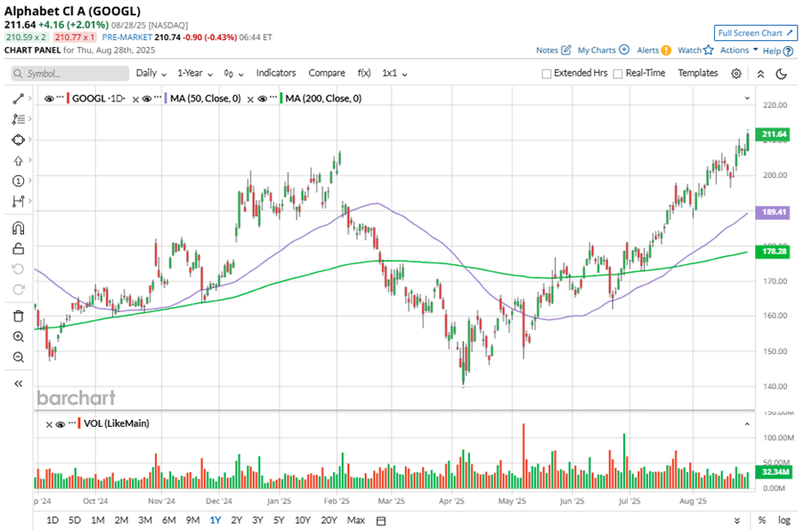Open the Compare menu

pos(327,73)
